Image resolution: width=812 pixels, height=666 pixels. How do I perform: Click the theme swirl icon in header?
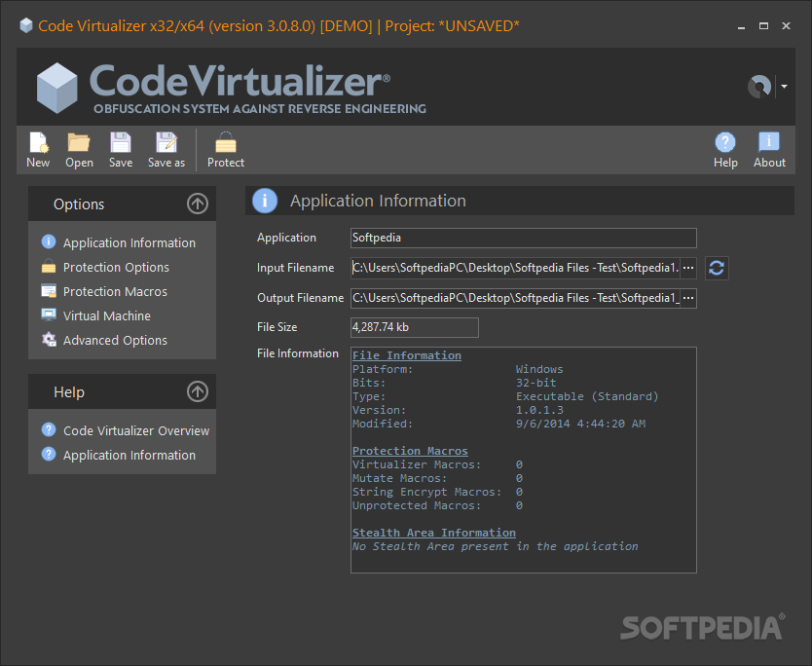pos(759,87)
